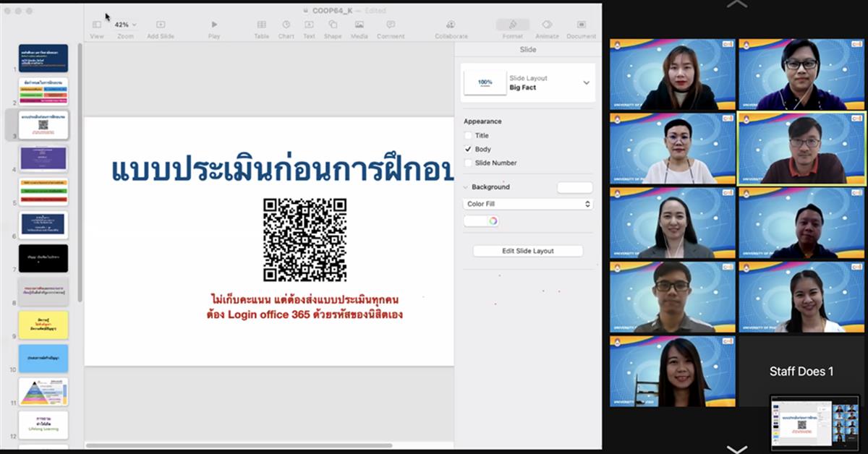Select slide 2 thumbnail in navigator
The image size is (868, 454).
43,91
